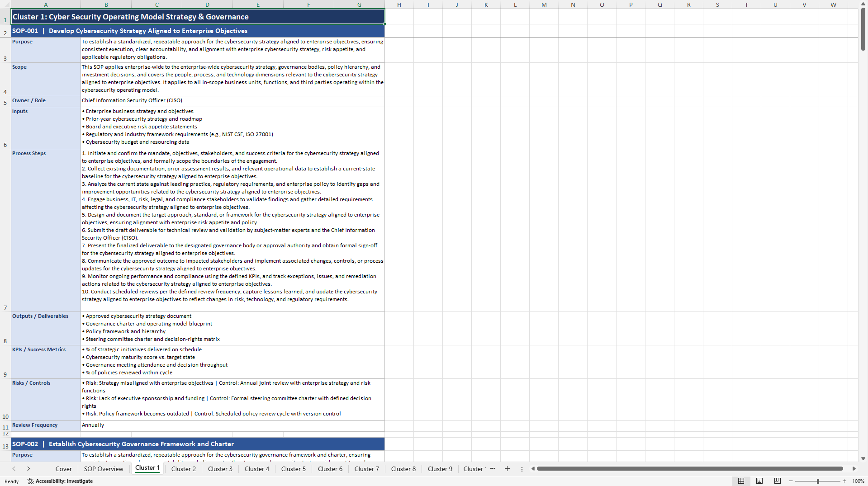Click horizontal scrollbar right arrow
This screenshot has width=868, height=486.
(x=854, y=469)
